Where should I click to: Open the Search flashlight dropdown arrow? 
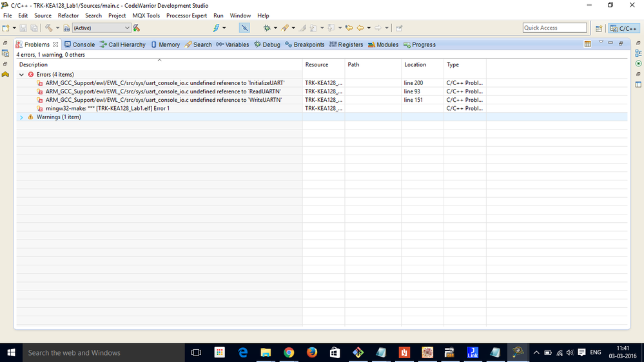pos(293,28)
